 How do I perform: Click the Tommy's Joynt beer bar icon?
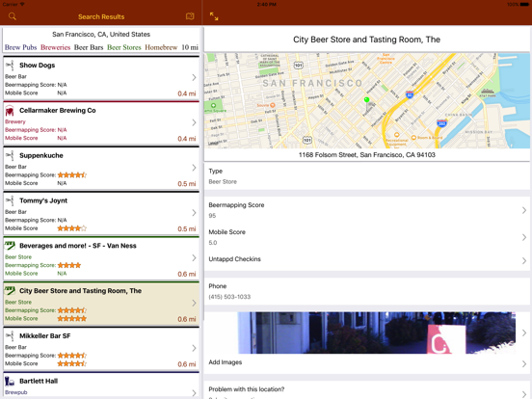click(x=11, y=200)
